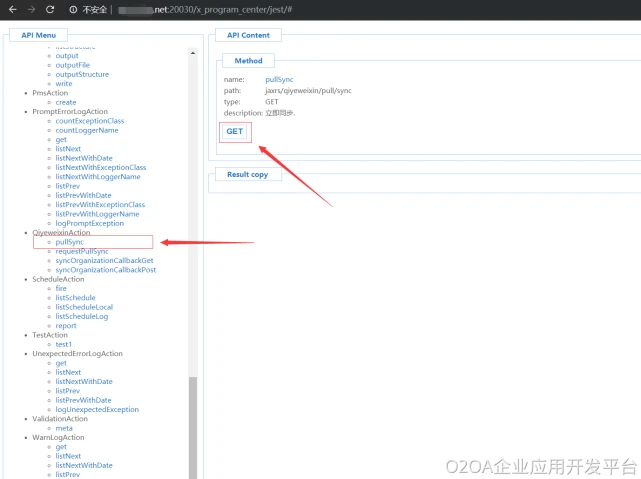Click countExceptionClass in PromptErrorLogAction
Viewport: 641px width, 479px height.
pos(90,121)
